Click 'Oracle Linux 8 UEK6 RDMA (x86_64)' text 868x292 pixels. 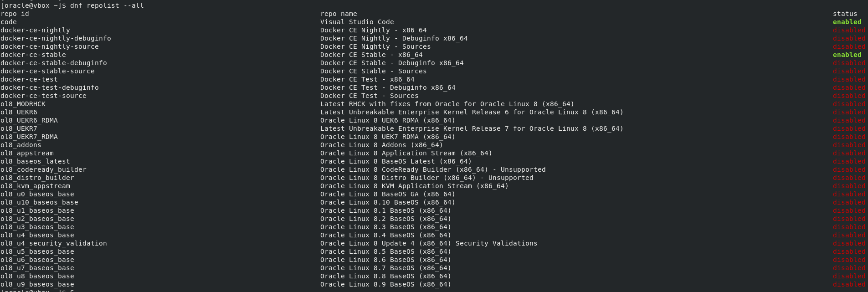coord(387,120)
